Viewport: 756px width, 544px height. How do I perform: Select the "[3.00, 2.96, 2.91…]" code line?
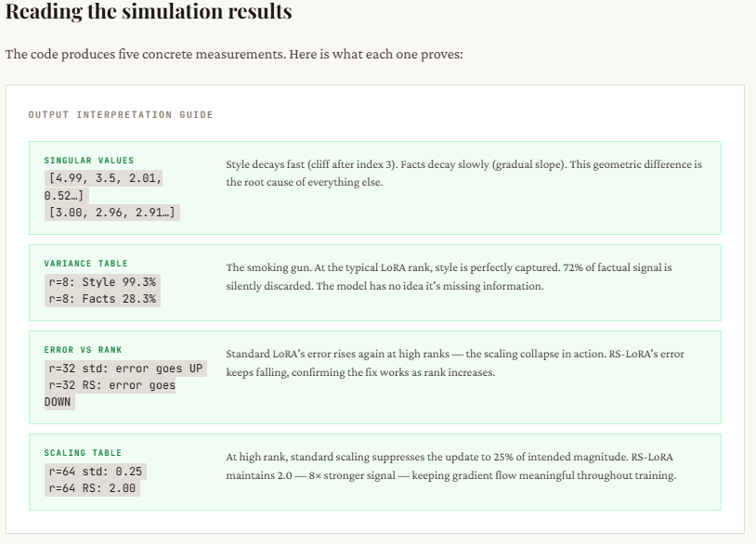112,214
